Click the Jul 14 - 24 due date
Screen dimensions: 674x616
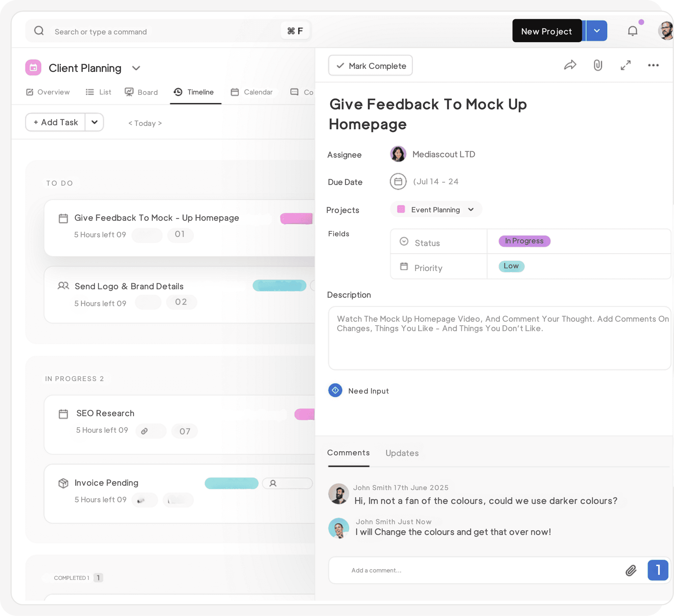(436, 182)
